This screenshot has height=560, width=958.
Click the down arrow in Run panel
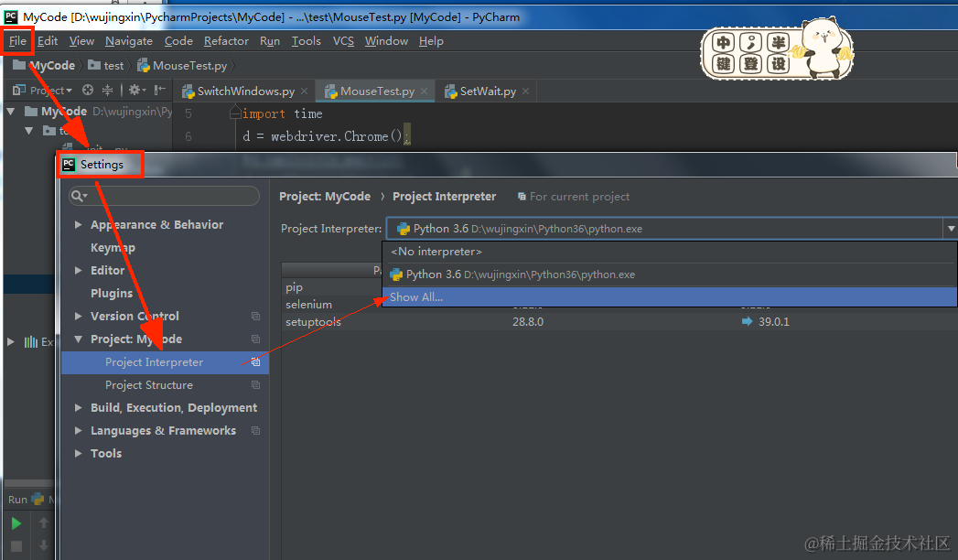click(43, 545)
